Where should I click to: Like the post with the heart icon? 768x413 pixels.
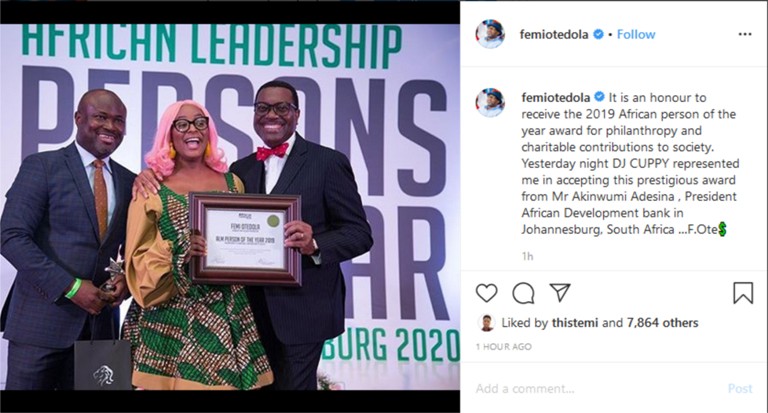pos(486,293)
